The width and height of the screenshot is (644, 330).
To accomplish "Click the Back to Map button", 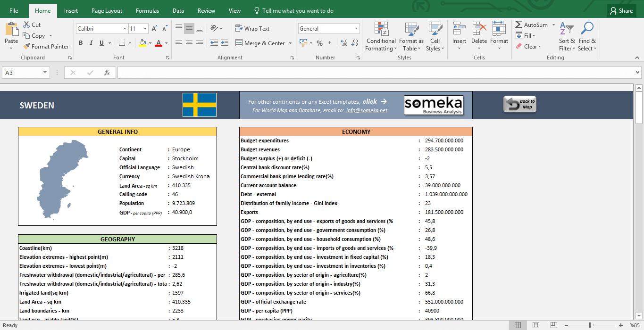I will pyautogui.click(x=520, y=105).
